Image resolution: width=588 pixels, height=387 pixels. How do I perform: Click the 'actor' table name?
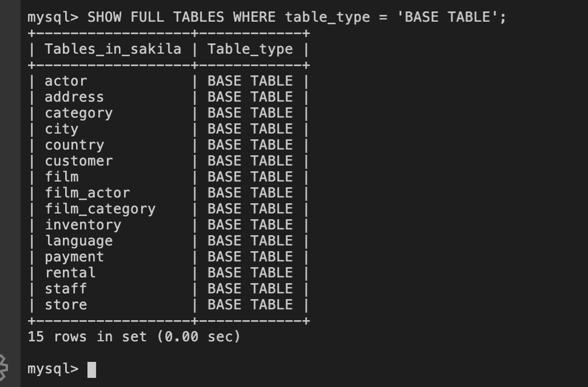click(x=66, y=81)
